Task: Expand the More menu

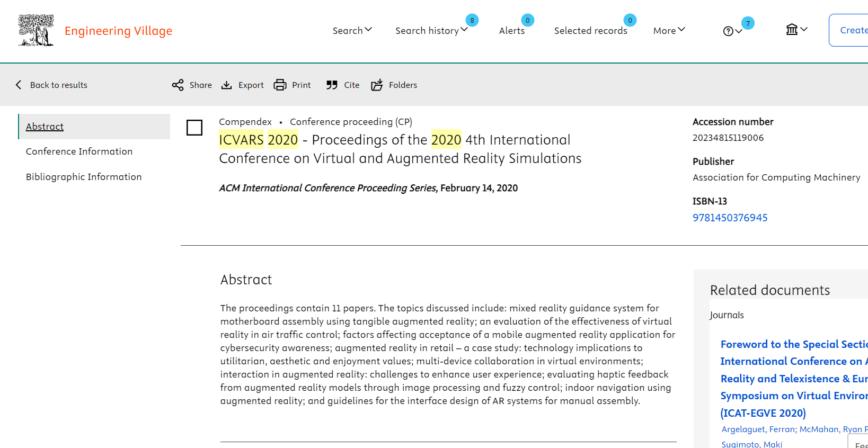Action: (669, 30)
